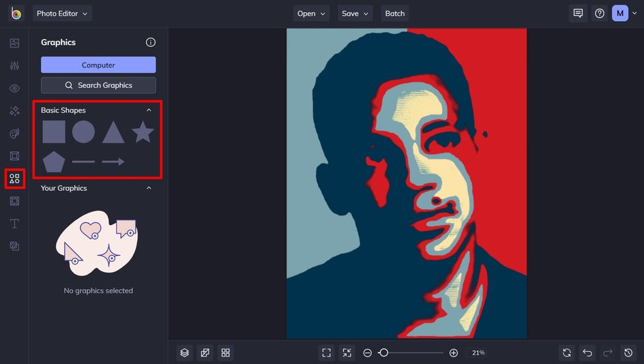
Task: Click the Graphics info icon
Action: (151, 42)
